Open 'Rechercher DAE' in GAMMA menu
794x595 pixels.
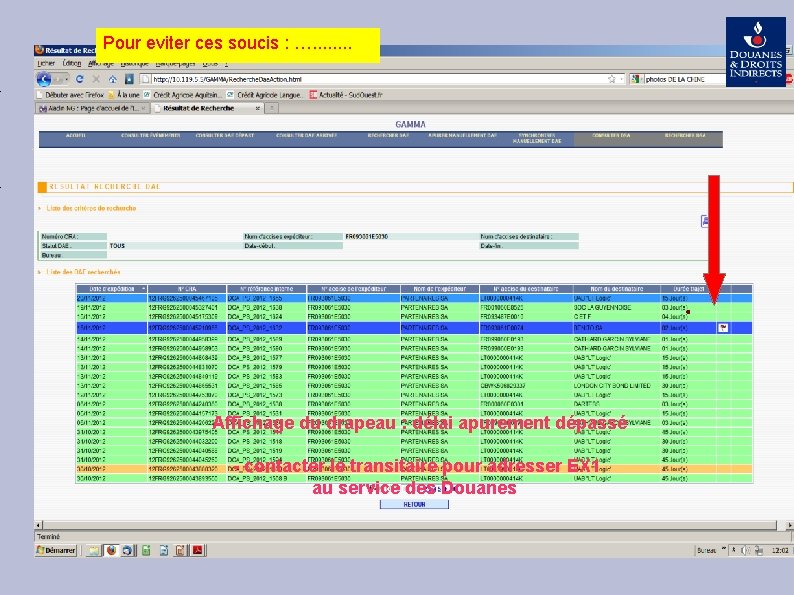point(388,136)
